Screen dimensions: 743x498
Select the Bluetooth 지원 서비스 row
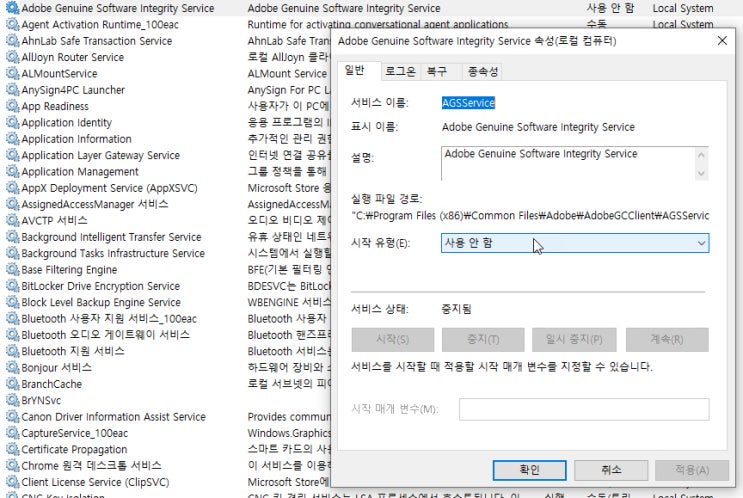(x=73, y=352)
